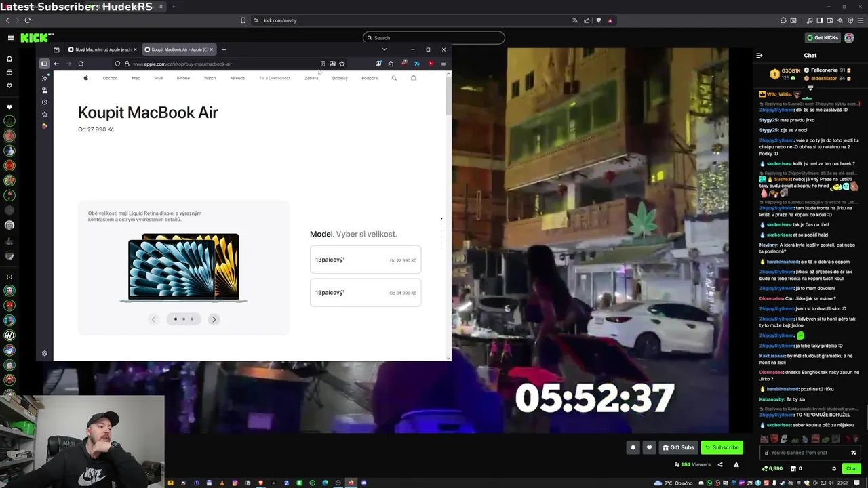This screenshot has height=488, width=868.
Task: Open outer browser music player icon
Action: pyautogui.click(x=809, y=20)
